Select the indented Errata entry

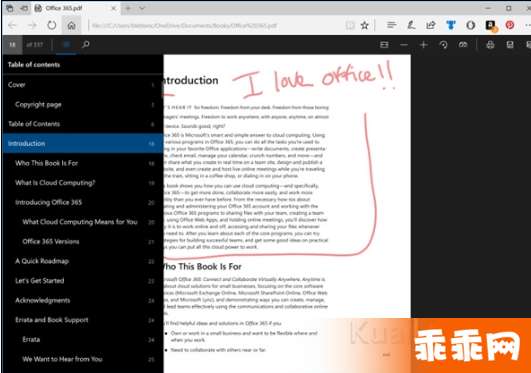pyautogui.click(x=82, y=339)
